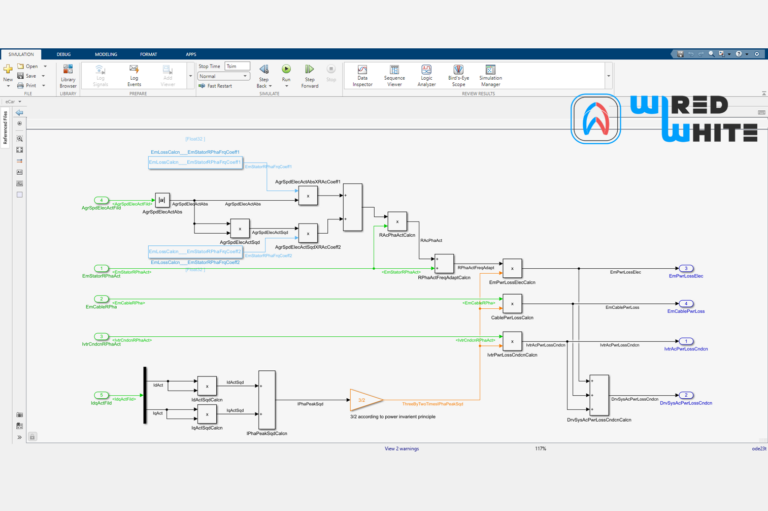Click the View 2 warnings link
The width and height of the screenshot is (768, 511).
pyautogui.click(x=402, y=448)
